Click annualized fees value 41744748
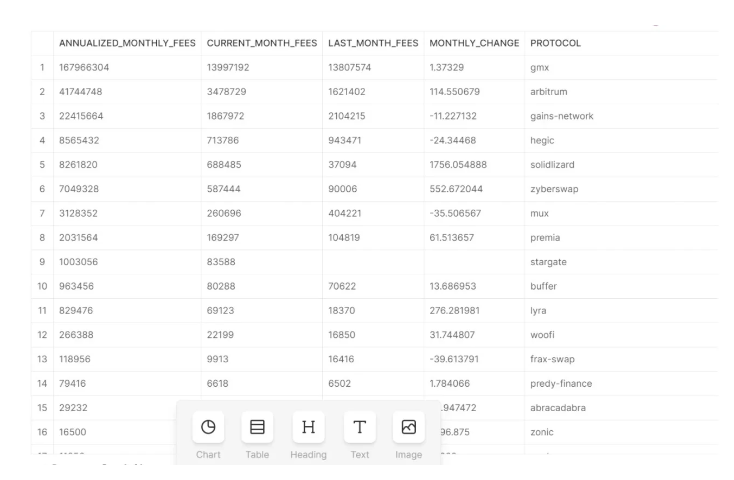 point(81,92)
